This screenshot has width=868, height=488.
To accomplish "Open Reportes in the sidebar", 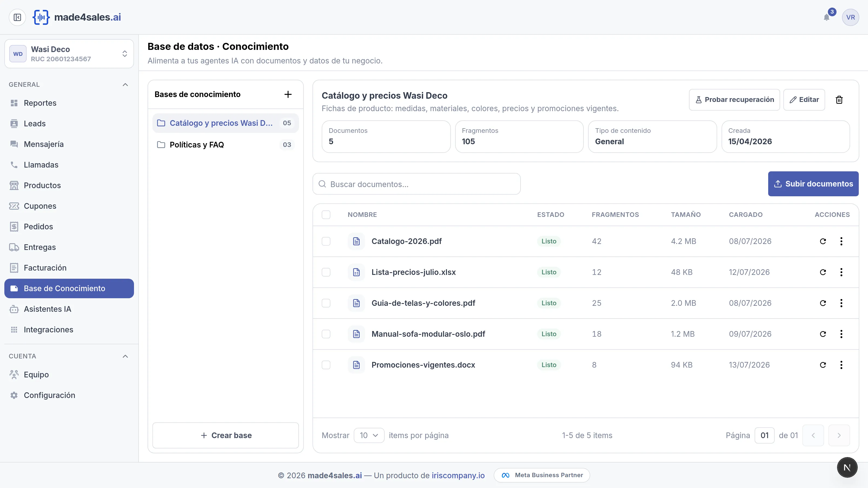I will click(69, 103).
